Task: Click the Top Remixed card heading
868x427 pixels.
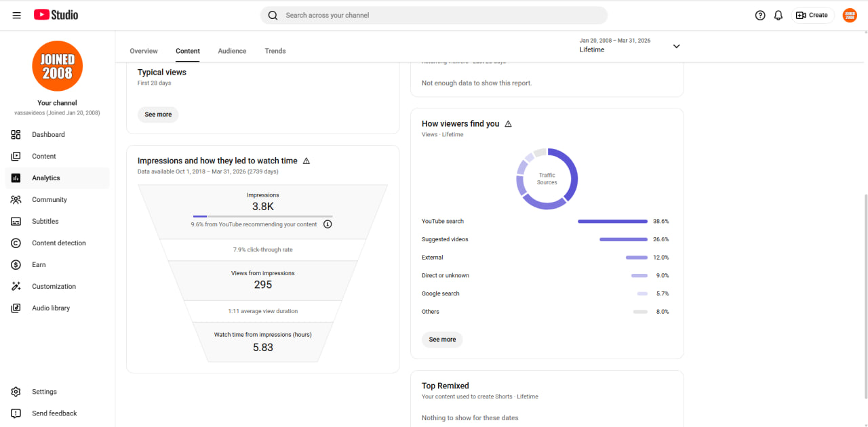Action: (446, 386)
